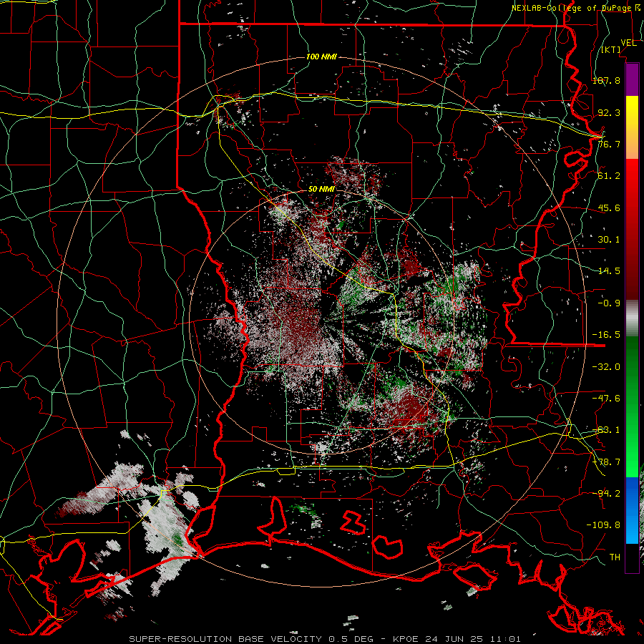The height and width of the screenshot is (644, 644).
Task: Click the 107.8 velocity scale value
Action: point(606,80)
